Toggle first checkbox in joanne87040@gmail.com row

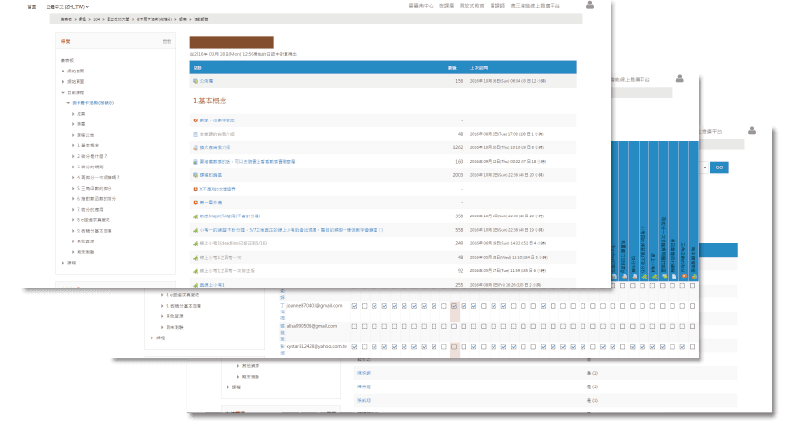click(x=354, y=306)
